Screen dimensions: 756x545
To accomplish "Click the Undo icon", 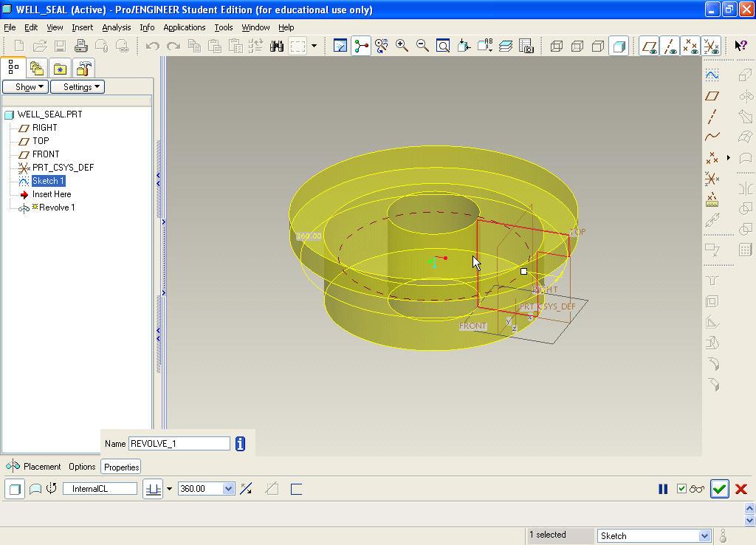I will coord(152,46).
